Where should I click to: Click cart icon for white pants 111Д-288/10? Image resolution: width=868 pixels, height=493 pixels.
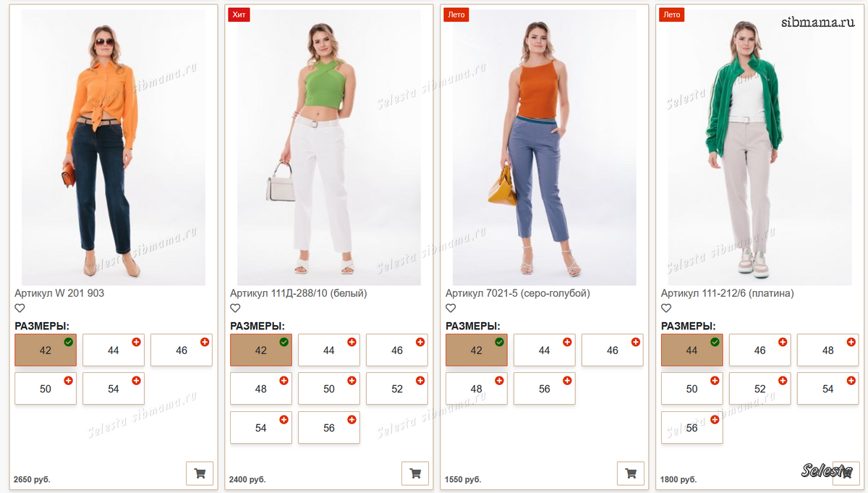pyautogui.click(x=415, y=473)
